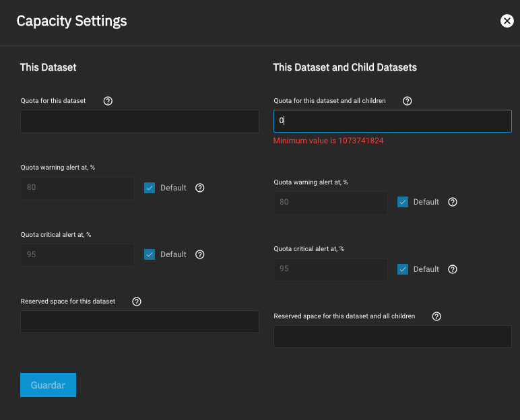This screenshot has width=520, height=420.
Task: Open help for child datasets quota critical alert
Action: tap(453, 269)
